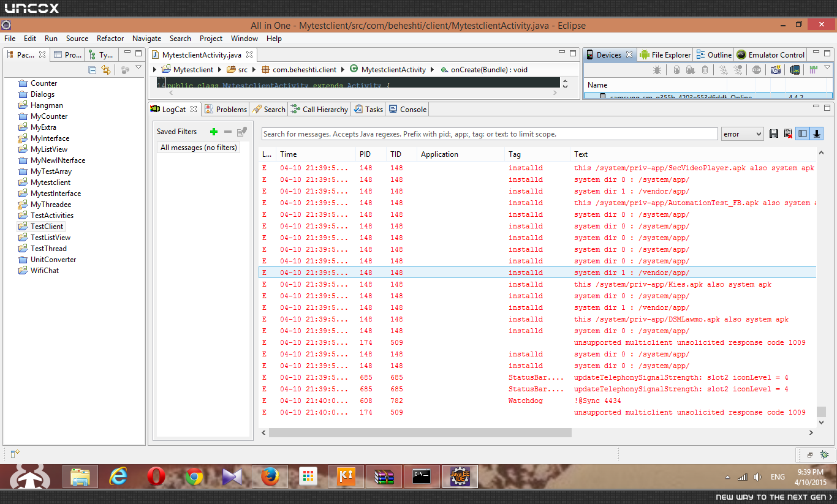Select the TestClient project
The width and height of the screenshot is (837, 504).
point(47,227)
